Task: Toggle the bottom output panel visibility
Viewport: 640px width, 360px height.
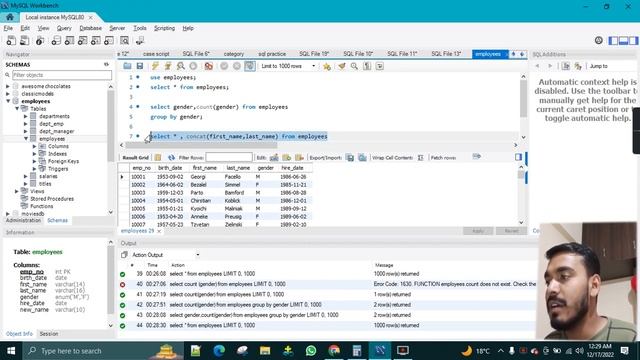Action: (623, 40)
